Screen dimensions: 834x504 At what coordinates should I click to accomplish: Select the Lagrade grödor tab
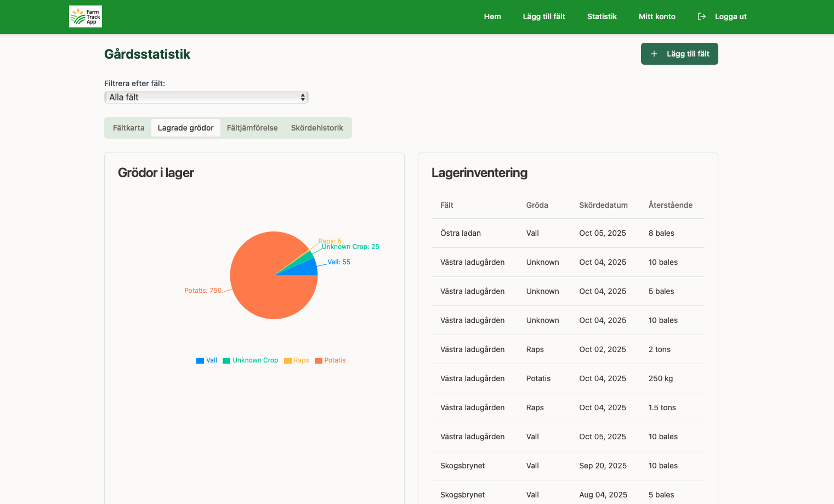(x=186, y=128)
